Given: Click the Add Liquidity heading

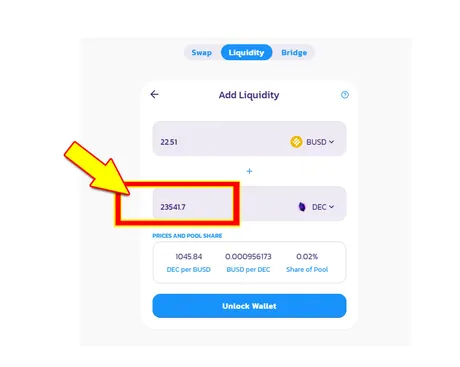Looking at the screenshot, I should tap(249, 95).
